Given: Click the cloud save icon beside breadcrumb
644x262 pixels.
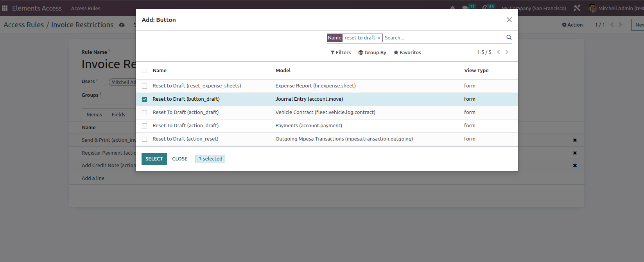Looking at the screenshot, I should point(122,25).
